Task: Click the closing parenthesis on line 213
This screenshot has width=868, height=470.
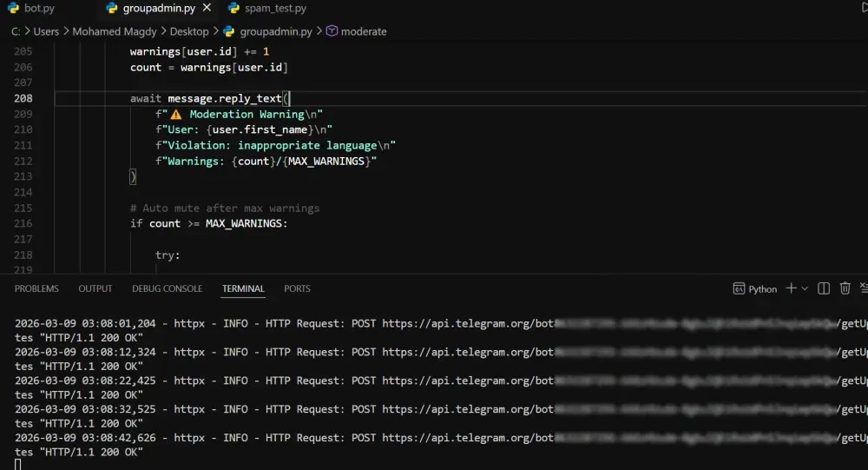Action: coord(133,177)
